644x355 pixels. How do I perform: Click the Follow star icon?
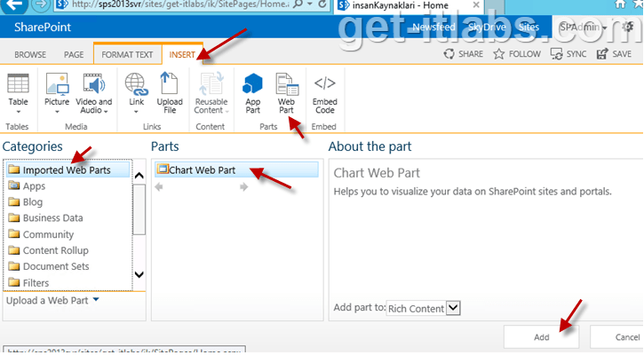(x=498, y=54)
